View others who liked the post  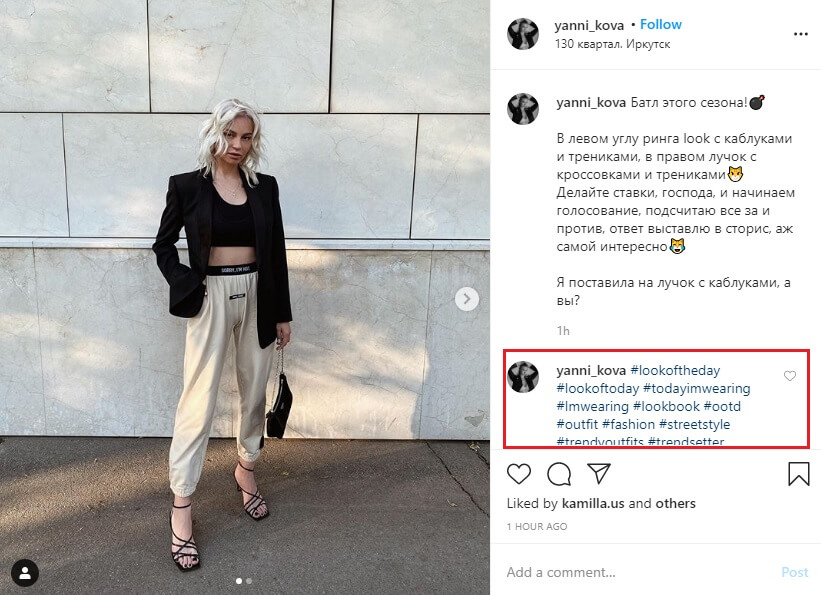tap(675, 503)
